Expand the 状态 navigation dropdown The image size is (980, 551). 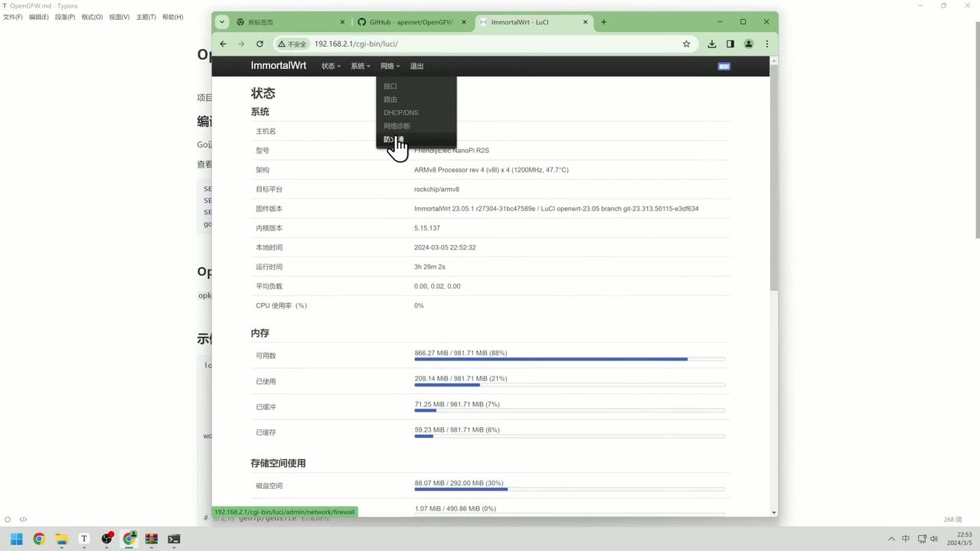click(x=329, y=66)
